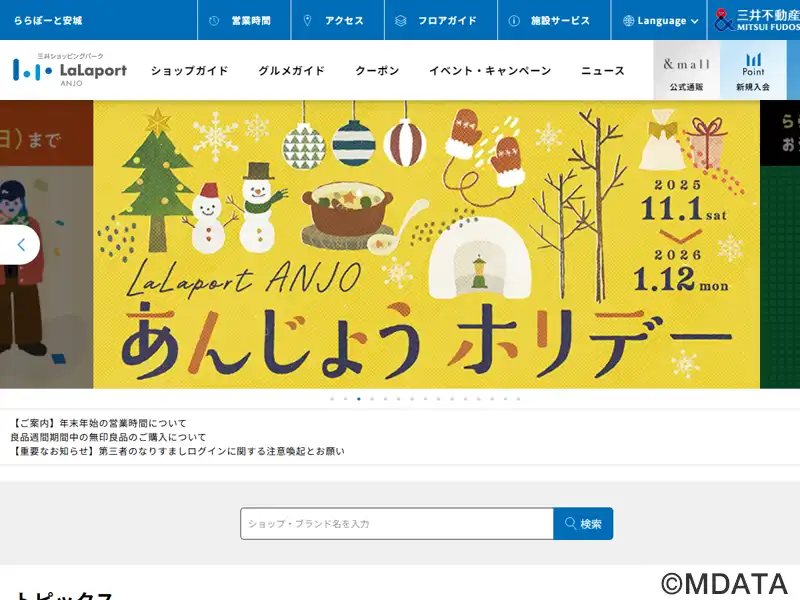800x600 pixels.
Task: Select the first carousel pagination dot
Action: (332, 399)
